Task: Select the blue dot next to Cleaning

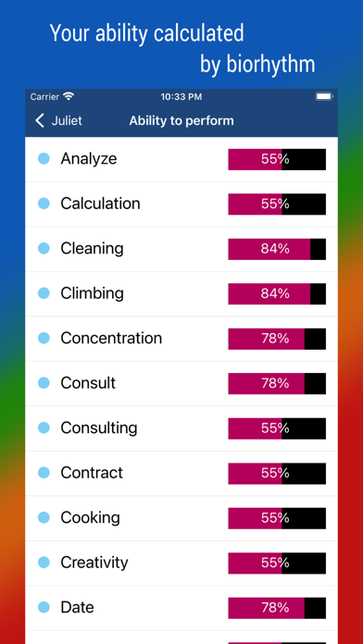Action: click(x=44, y=248)
